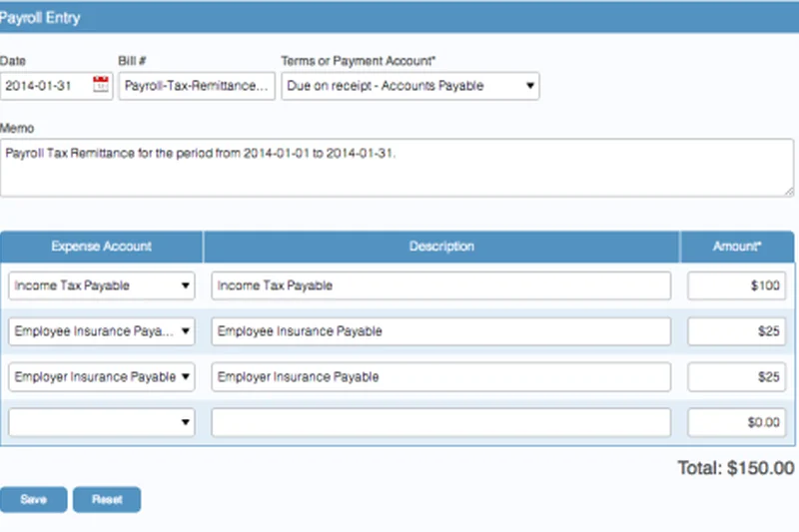799x532 pixels.
Task: Select the $25 amount for Employee Insurance
Action: 736,331
